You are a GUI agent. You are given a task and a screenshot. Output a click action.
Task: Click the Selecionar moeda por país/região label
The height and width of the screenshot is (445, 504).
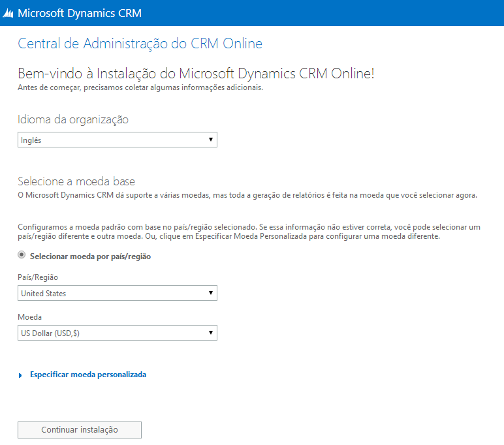coord(90,256)
